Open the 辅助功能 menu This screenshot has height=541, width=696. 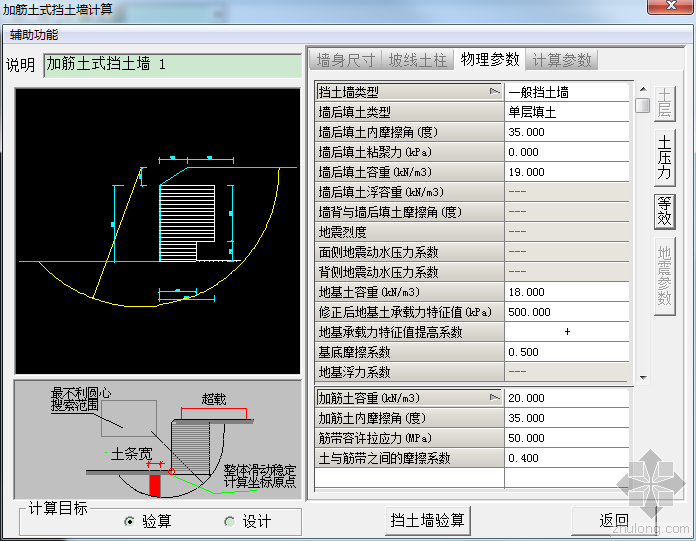point(34,35)
